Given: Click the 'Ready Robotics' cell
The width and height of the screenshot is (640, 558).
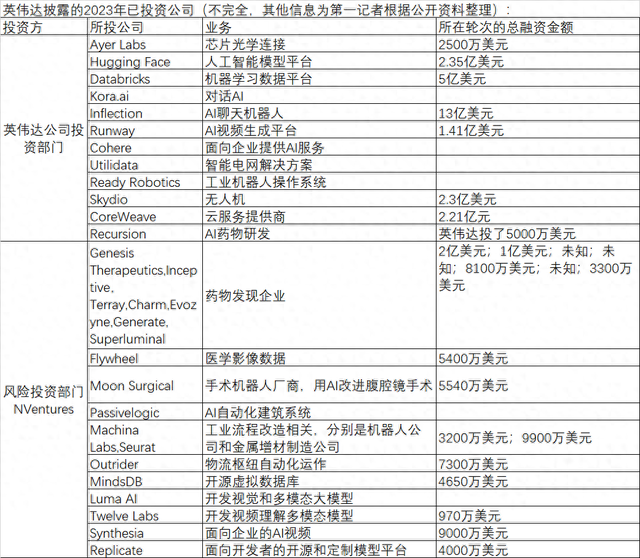Looking at the screenshot, I should click(145, 182).
